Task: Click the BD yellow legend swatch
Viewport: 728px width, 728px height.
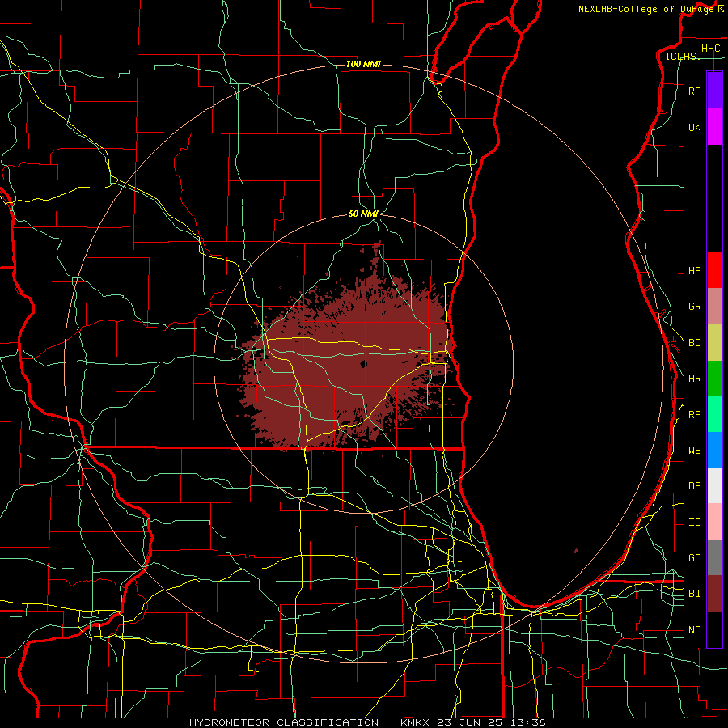Action: (714, 343)
